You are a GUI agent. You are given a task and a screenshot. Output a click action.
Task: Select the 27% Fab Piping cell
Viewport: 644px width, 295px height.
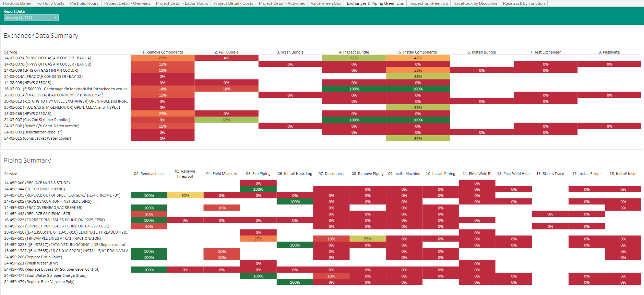click(x=258, y=239)
